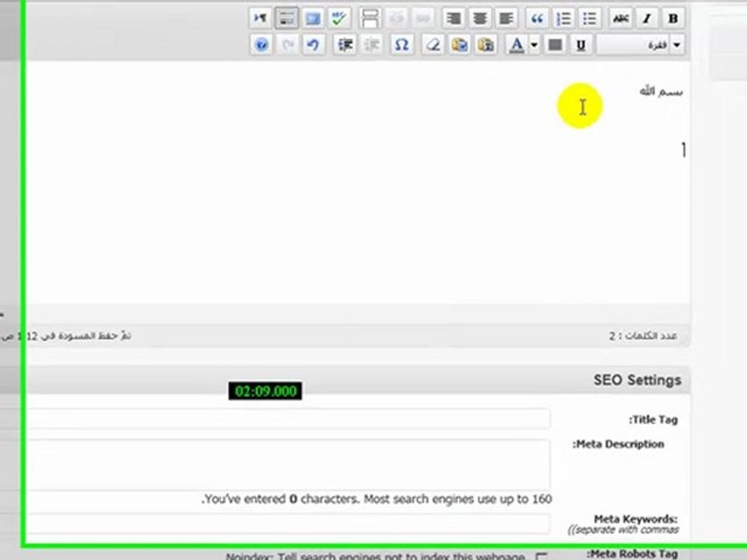Screen dimensions: 747x560
Task: Click the "You've entered 0 characters" notice
Action: click(x=377, y=499)
